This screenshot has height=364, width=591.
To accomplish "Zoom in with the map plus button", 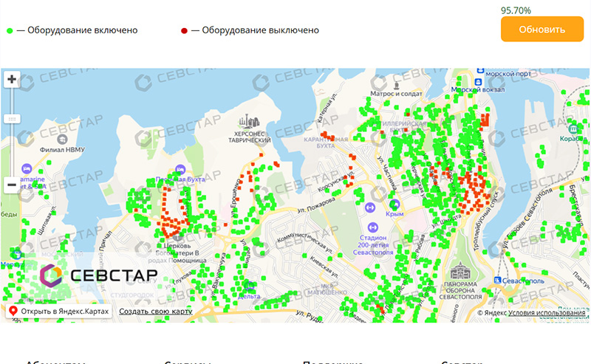I will 12,80.
